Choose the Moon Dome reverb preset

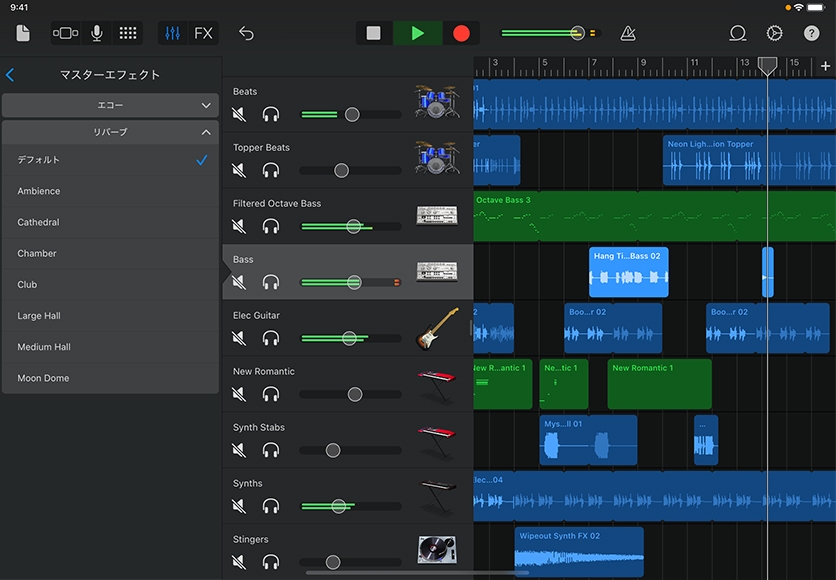43,378
